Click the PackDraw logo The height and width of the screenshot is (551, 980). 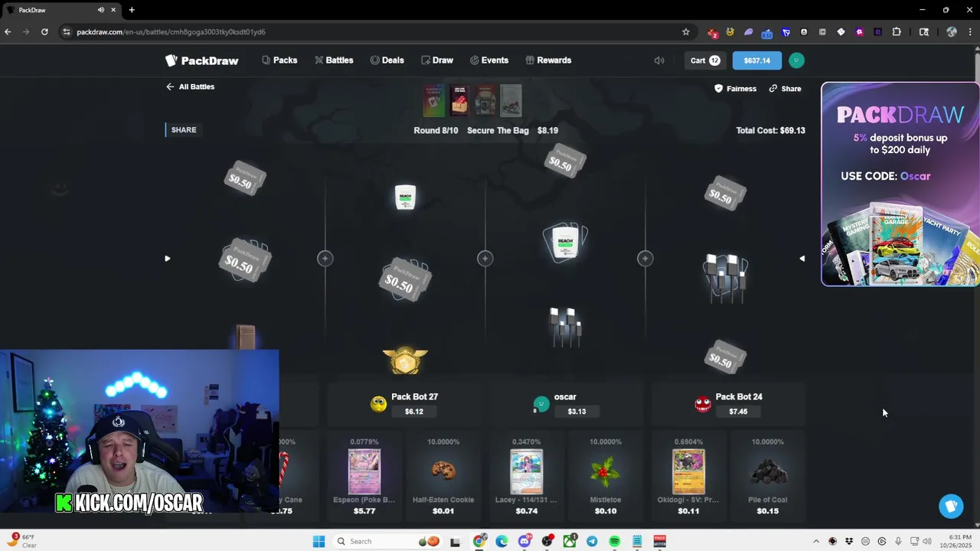tap(202, 60)
